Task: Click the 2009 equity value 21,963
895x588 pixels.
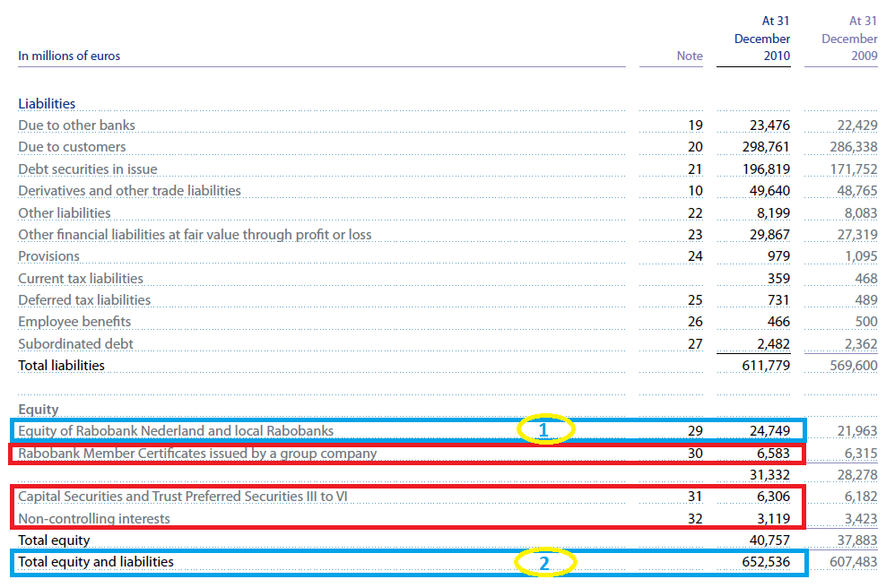Action: pyautogui.click(x=857, y=431)
